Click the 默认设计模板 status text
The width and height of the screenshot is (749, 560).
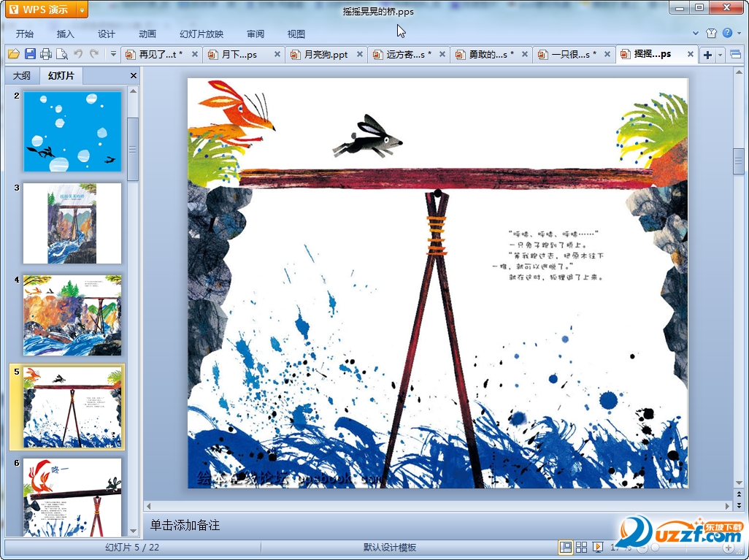(390, 548)
